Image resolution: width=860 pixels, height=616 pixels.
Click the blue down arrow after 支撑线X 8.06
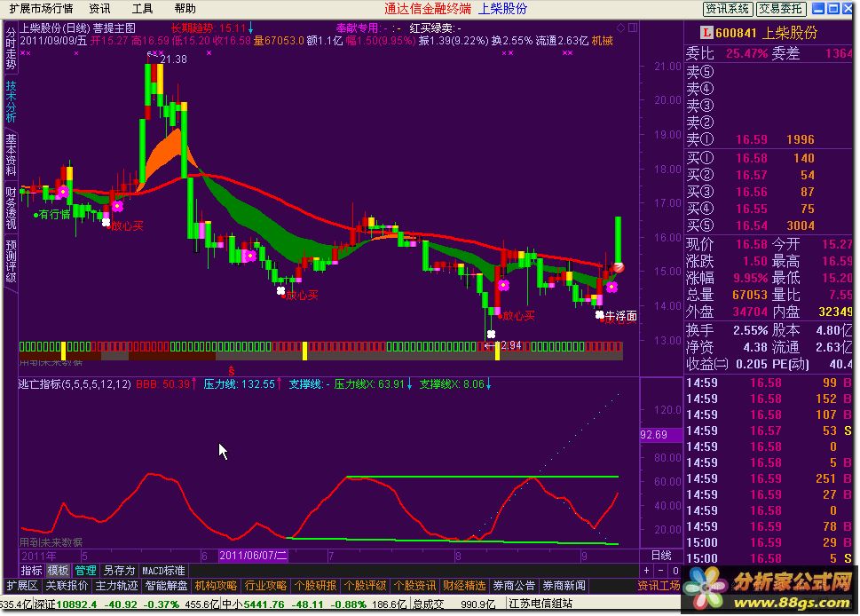click(488, 384)
